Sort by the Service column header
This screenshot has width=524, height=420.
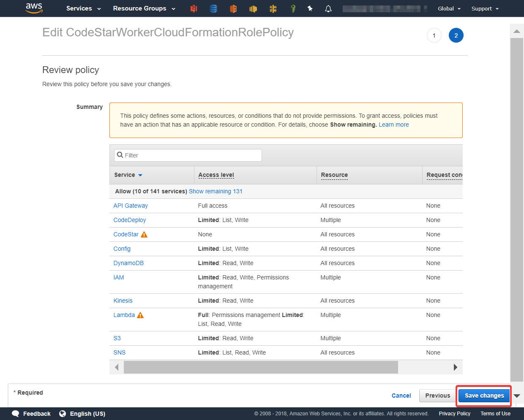click(x=128, y=175)
